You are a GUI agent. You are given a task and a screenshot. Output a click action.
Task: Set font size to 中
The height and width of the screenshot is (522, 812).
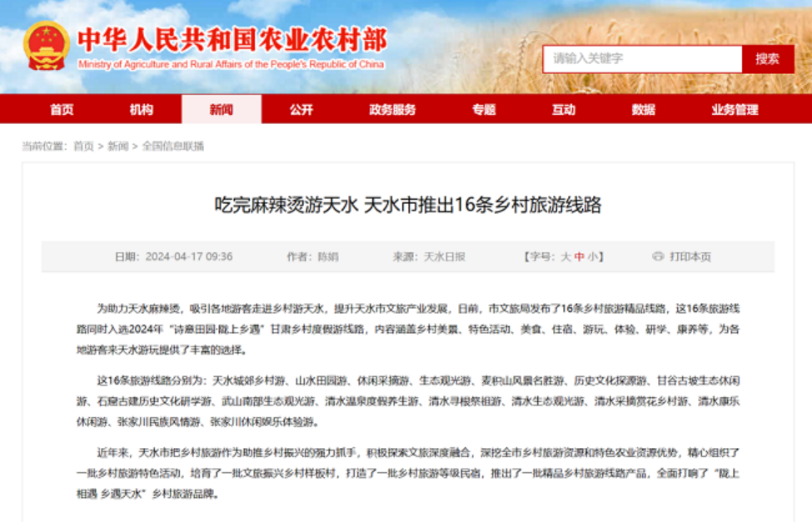579,256
